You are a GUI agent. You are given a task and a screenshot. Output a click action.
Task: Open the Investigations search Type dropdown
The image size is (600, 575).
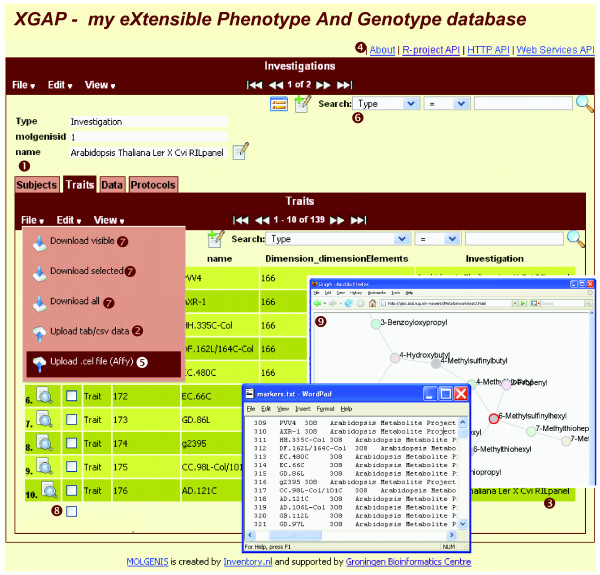point(385,103)
